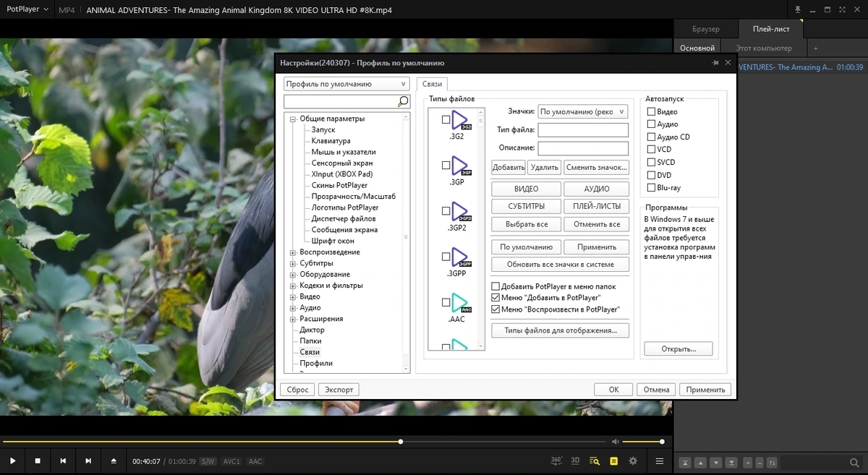
Task: Open the eject/open file icon
Action: coord(114,461)
